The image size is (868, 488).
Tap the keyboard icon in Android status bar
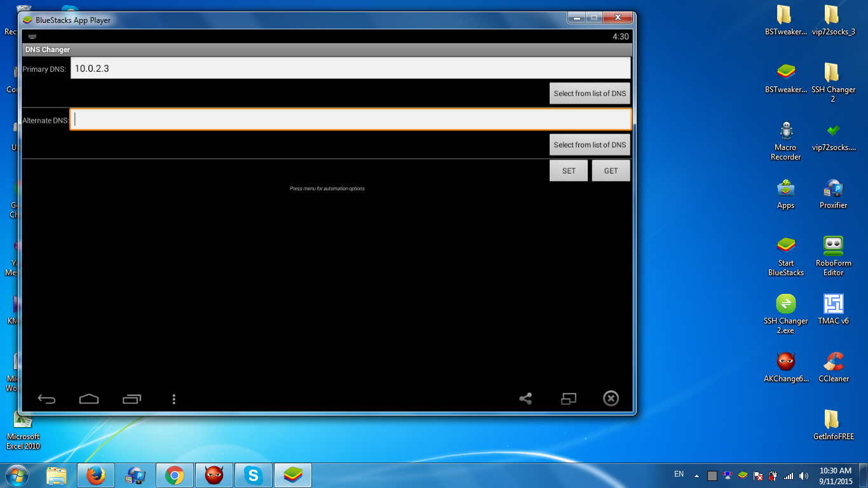tap(32, 37)
